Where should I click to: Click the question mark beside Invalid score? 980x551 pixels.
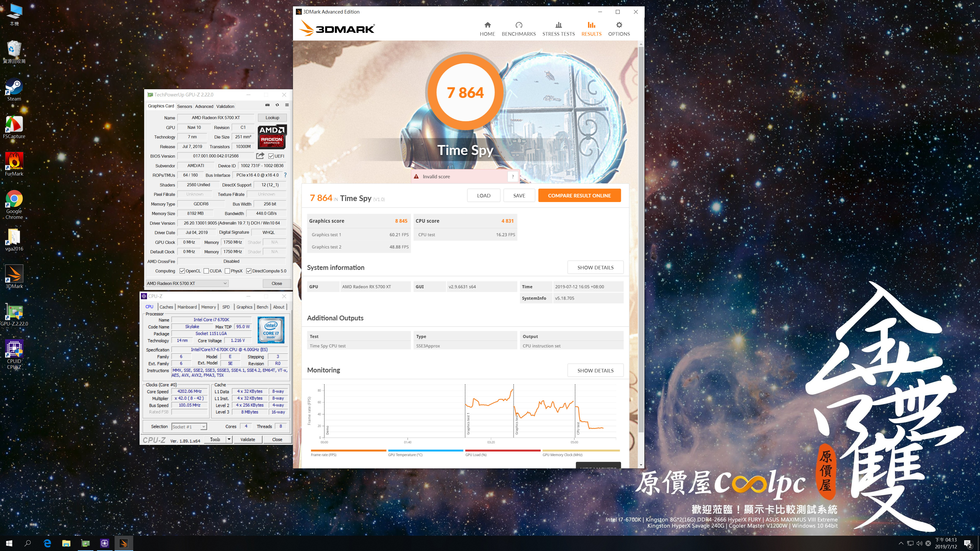pos(512,177)
